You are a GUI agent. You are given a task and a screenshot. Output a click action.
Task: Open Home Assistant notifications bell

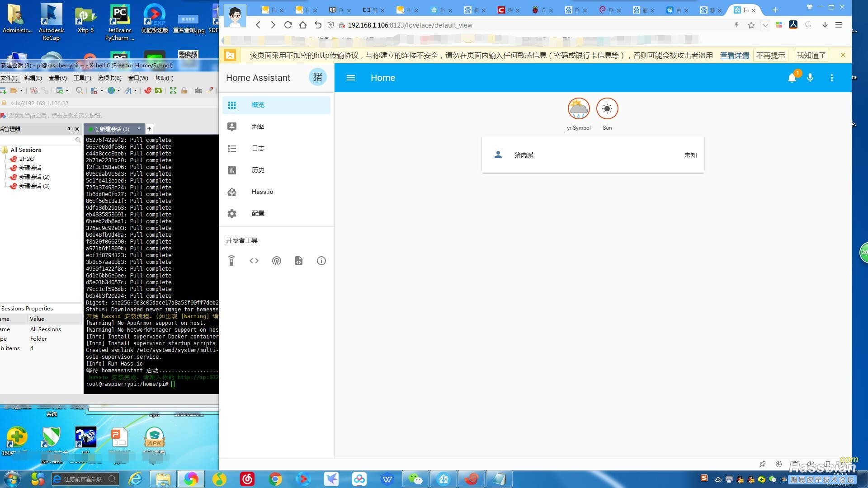pyautogui.click(x=792, y=78)
